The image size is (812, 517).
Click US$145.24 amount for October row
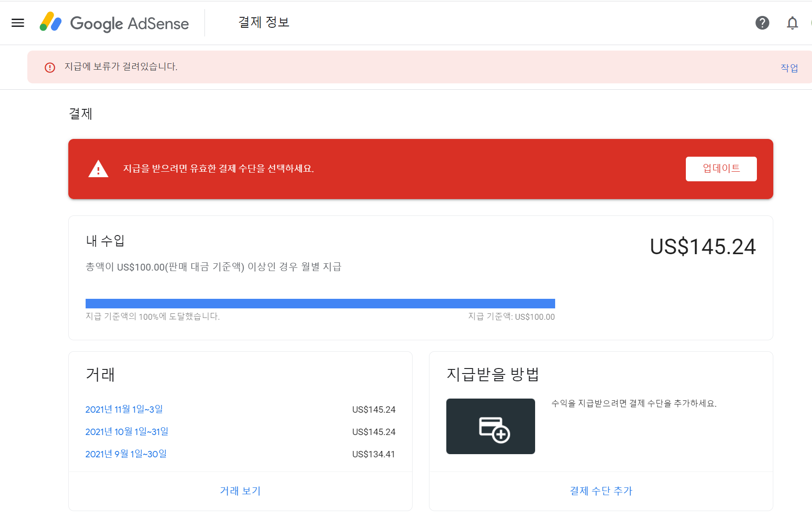pos(373,432)
